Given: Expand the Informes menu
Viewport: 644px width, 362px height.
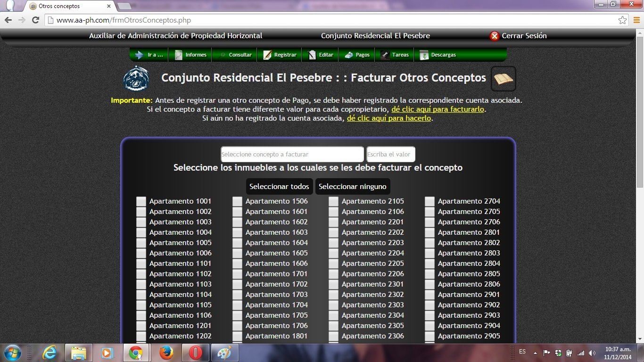Looking at the screenshot, I should pos(191,55).
